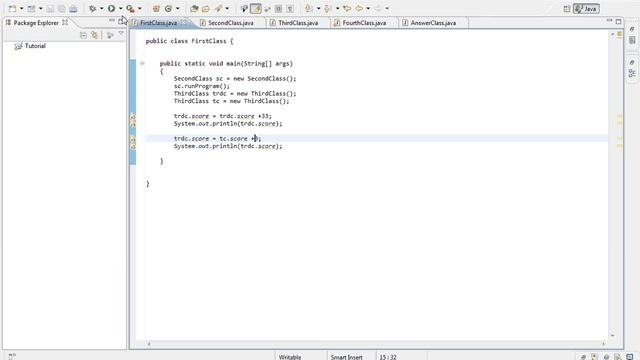Viewport: 640px width, 360px height.
Task: Close the Package Explorer view
Action: (x=65, y=22)
